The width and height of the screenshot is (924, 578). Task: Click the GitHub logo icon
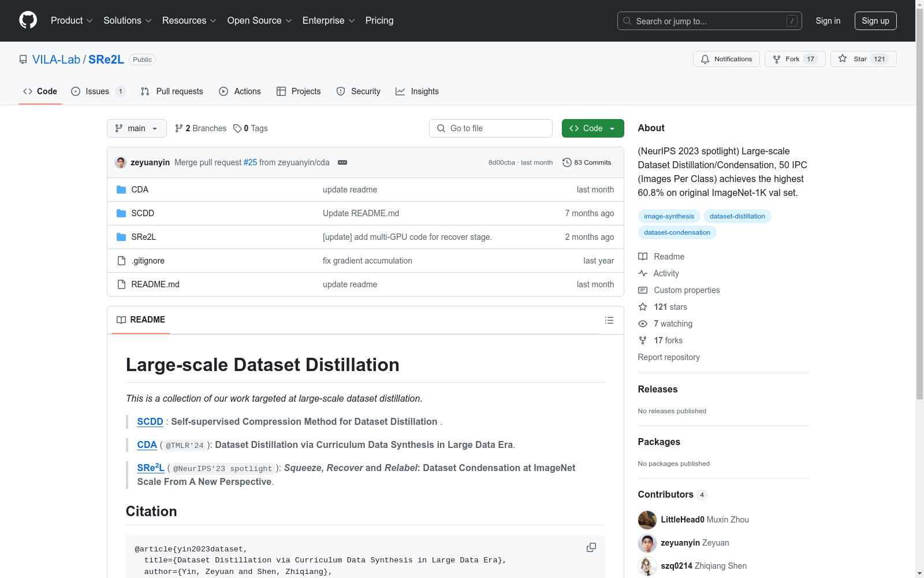coord(28,21)
